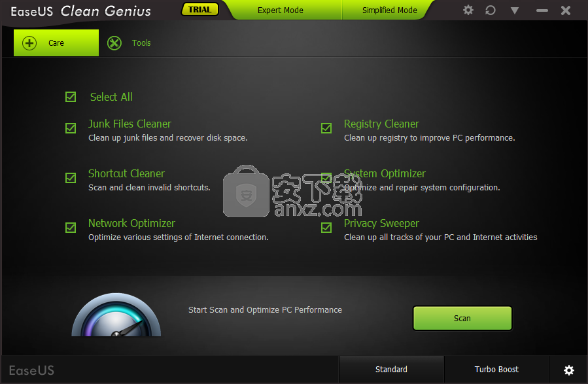
Task: Click 'Start Scan and Optimize PC Performance' text
Action: click(265, 309)
